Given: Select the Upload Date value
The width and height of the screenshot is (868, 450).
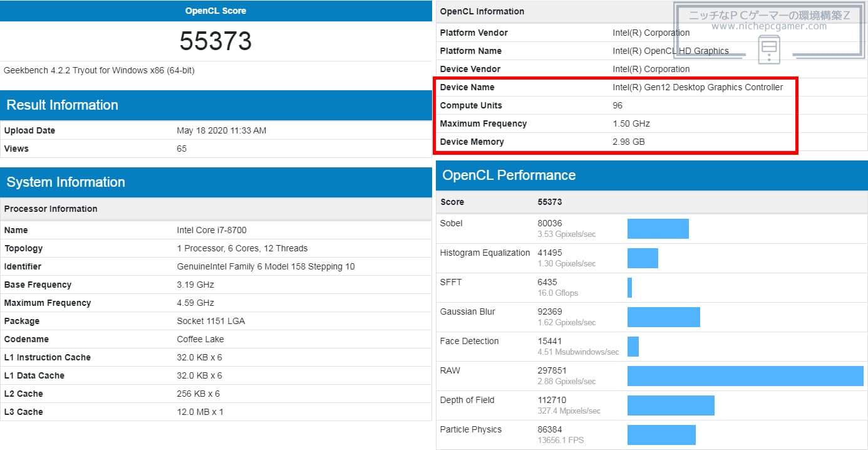Looking at the screenshot, I should tap(222, 130).
